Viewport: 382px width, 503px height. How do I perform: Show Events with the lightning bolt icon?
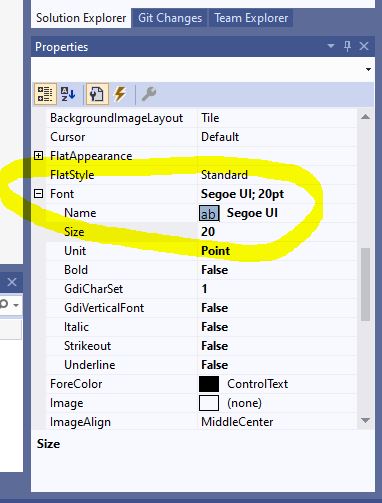[120, 94]
